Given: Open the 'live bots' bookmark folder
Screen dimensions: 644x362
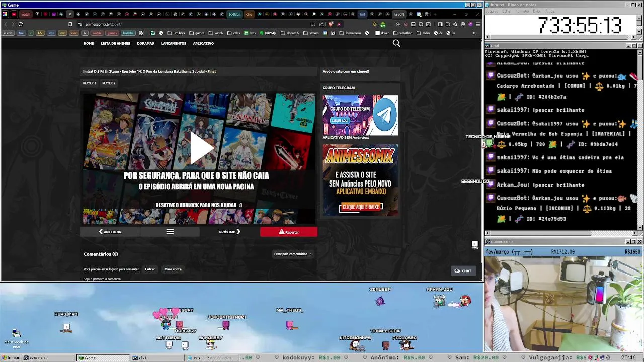Looking at the screenshot, I should point(176,33).
